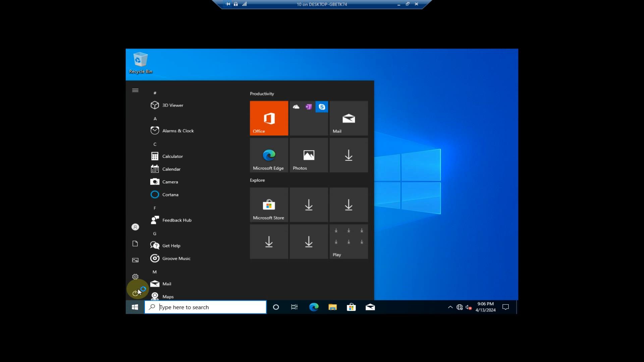
Task: Open the Calculator app
Action: click(x=195, y=156)
